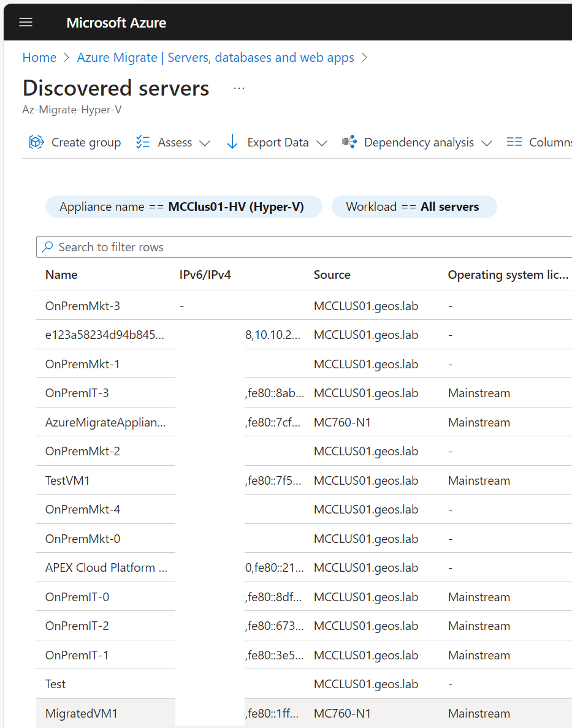Viewport: 572px width, 728px height.
Task: Sort the table by Name column
Action: point(61,275)
